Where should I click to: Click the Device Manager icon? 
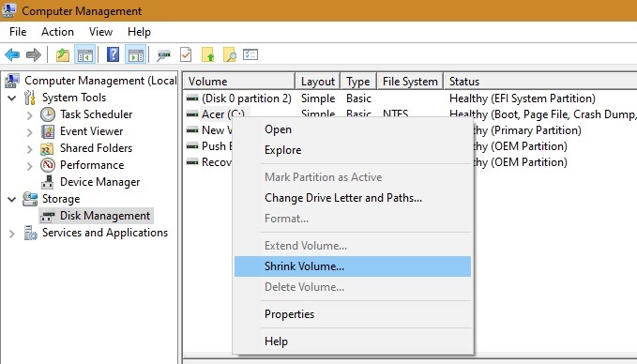(48, 182)
